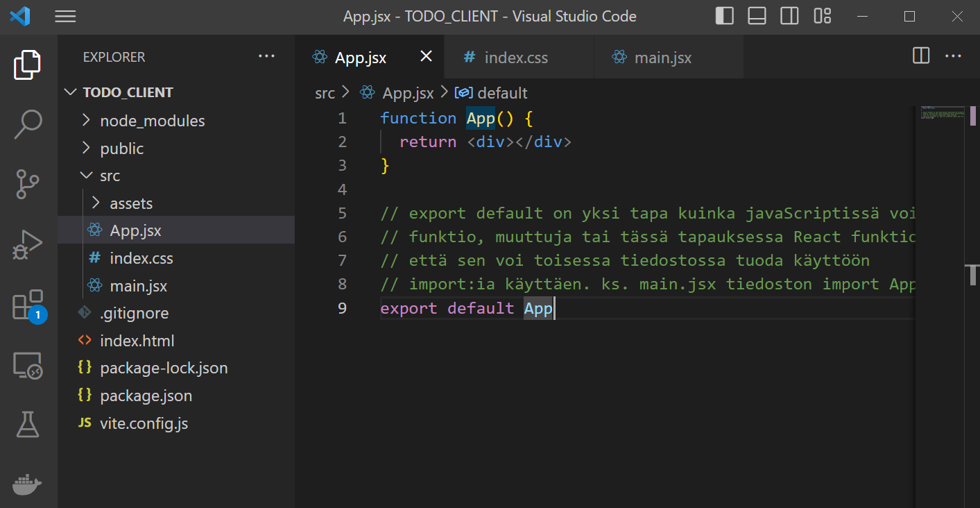Click the comment line starting 'että sen voi'
The width and height of the screenshot is (980, 508).
625,260
